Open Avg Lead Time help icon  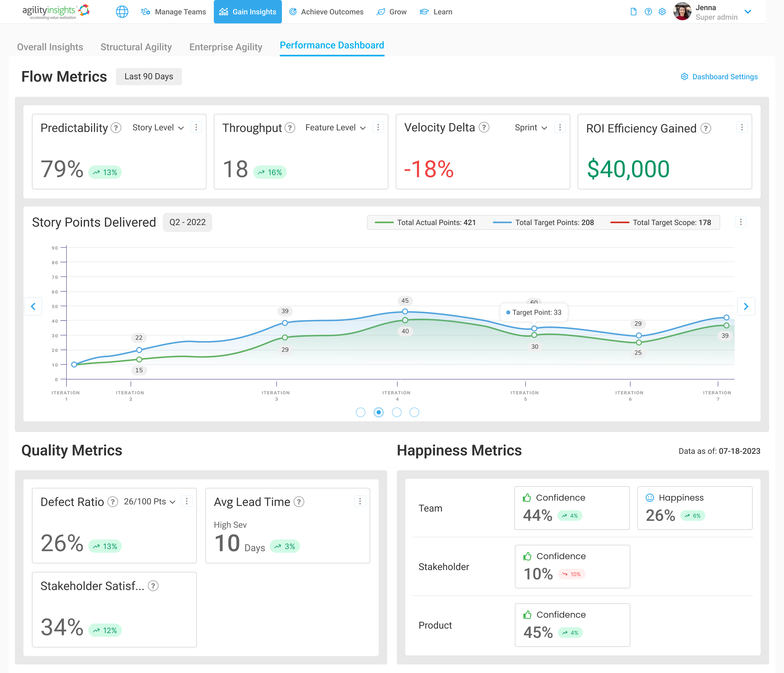click(299, 502)
